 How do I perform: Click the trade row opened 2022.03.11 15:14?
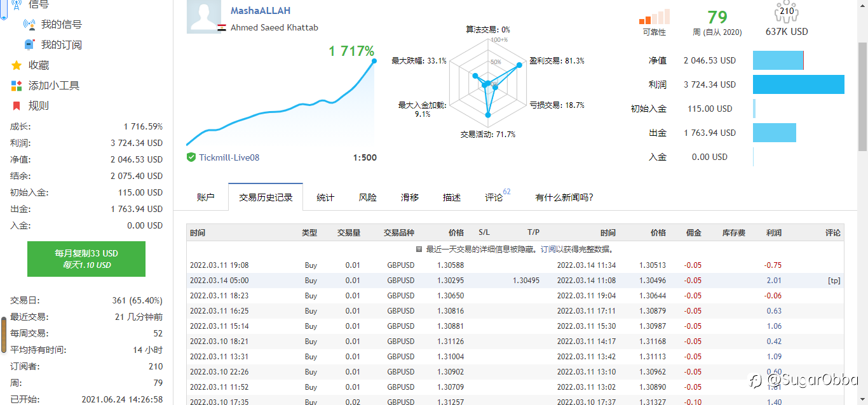tap(515, 326)
